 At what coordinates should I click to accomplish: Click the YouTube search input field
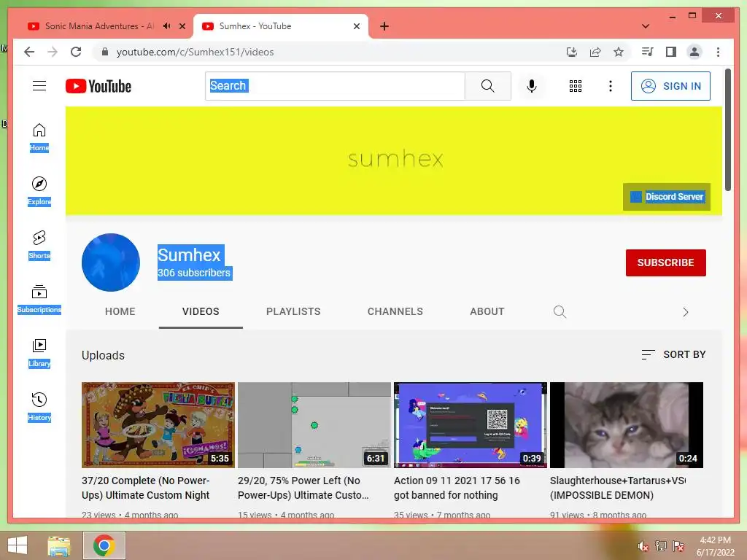[335, 86]
